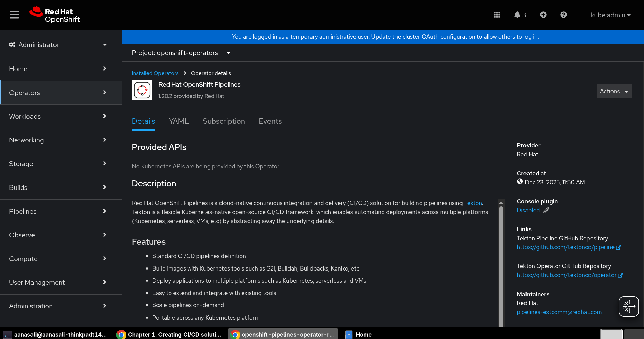
Task: Open the Project openshift-operators selector
Action: [181, 53]
